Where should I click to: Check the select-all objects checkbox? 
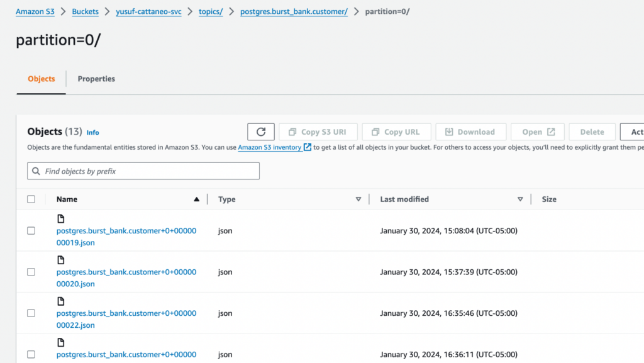coord(31,199)
